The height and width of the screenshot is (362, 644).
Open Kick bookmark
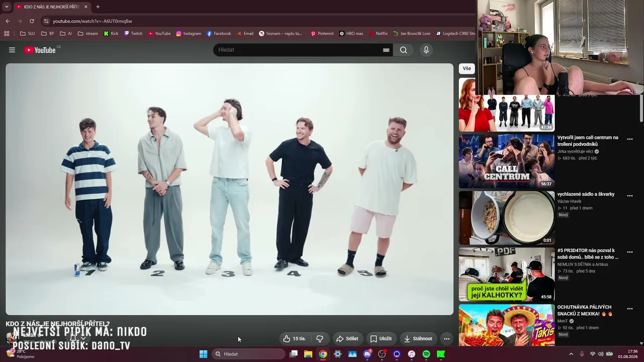point(111,34)
